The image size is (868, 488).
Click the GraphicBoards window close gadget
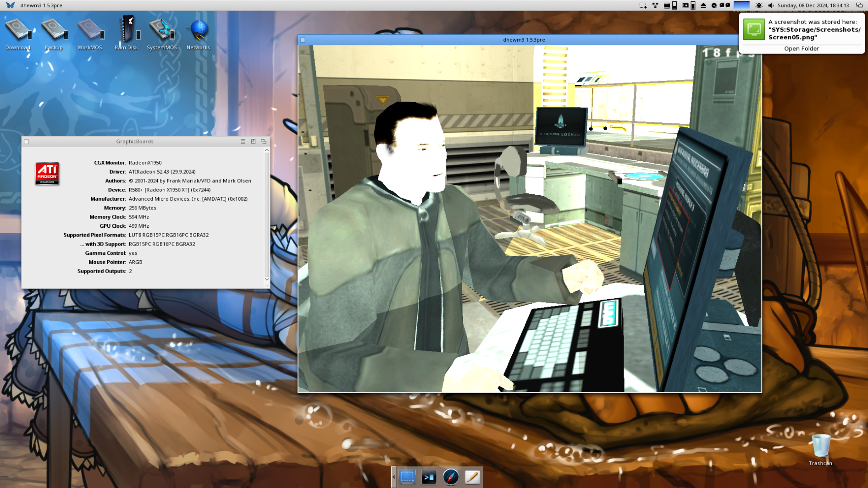coord(27,142)
